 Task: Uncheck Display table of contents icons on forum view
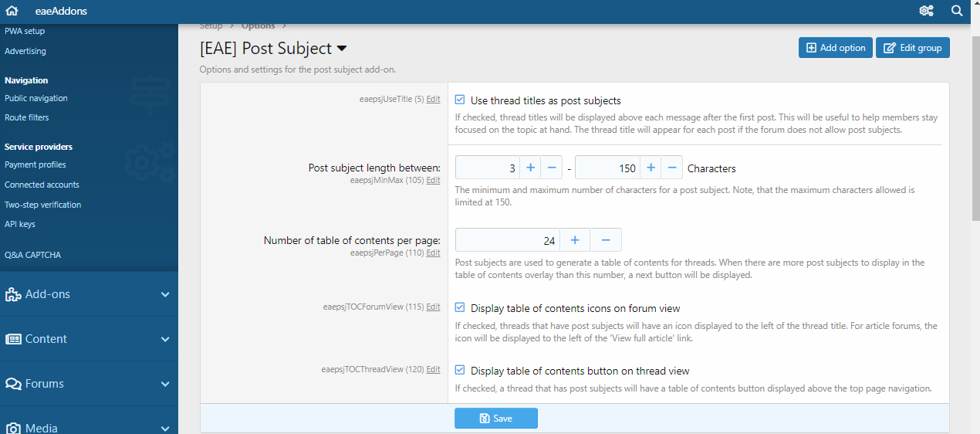click(460, 308)
